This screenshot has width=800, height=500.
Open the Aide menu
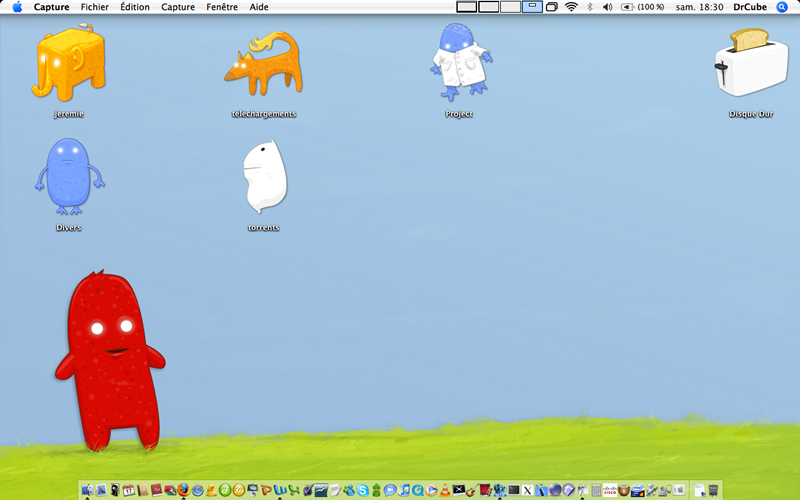click(x=259, y=7)
